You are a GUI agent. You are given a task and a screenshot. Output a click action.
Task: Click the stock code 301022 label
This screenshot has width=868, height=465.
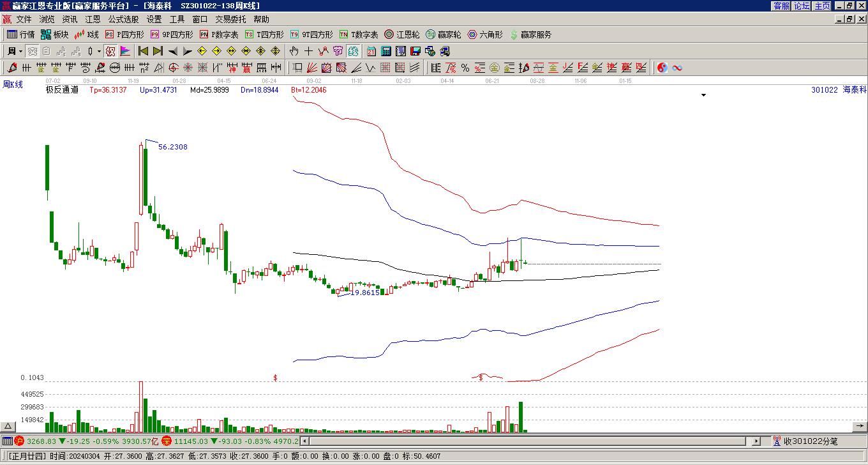pos(824,90)
